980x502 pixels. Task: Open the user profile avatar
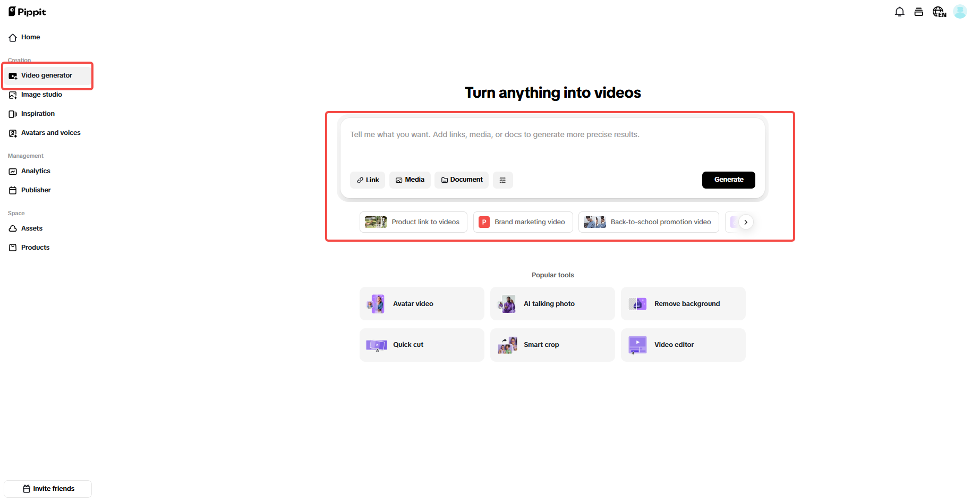pos(960,12)
